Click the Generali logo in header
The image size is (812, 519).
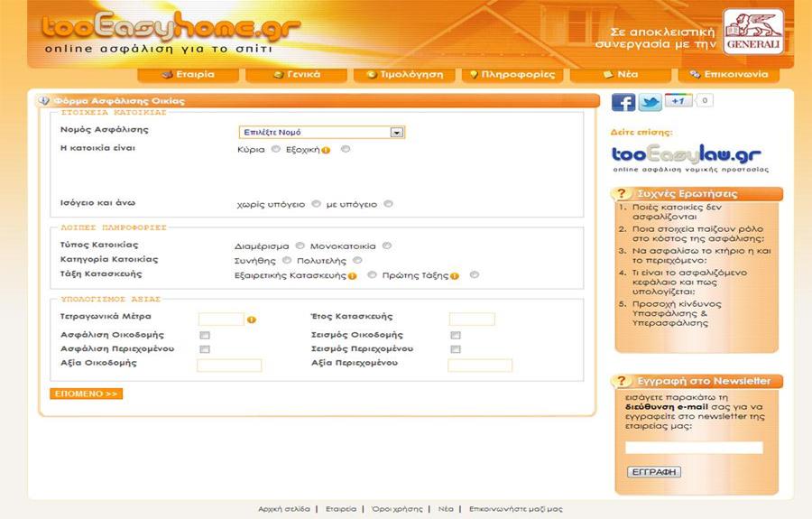click(x=753, y=32)
